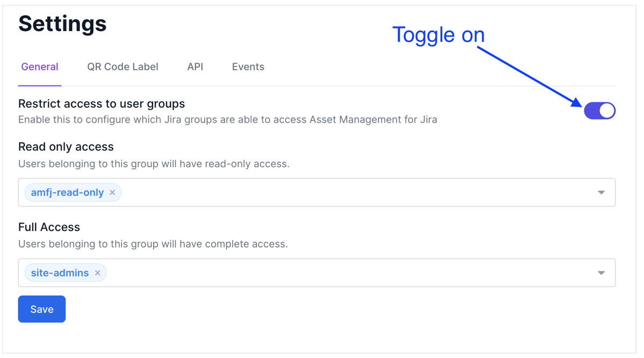Click the Read only access label
644x358 pixels.
click(x=66, y=146)
